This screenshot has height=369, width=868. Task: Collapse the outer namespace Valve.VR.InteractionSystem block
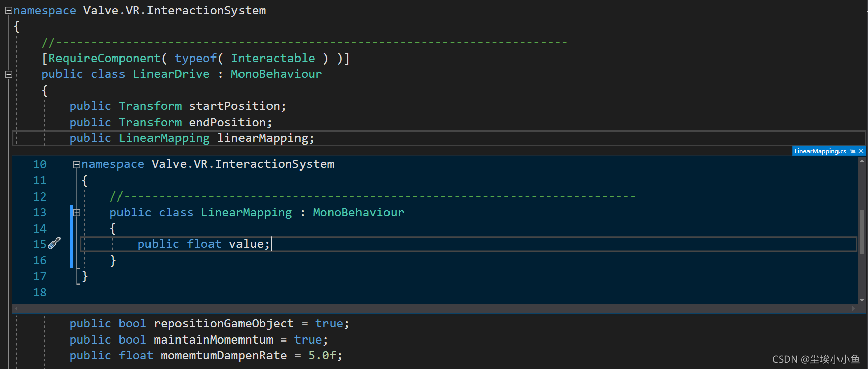(8, 10)
